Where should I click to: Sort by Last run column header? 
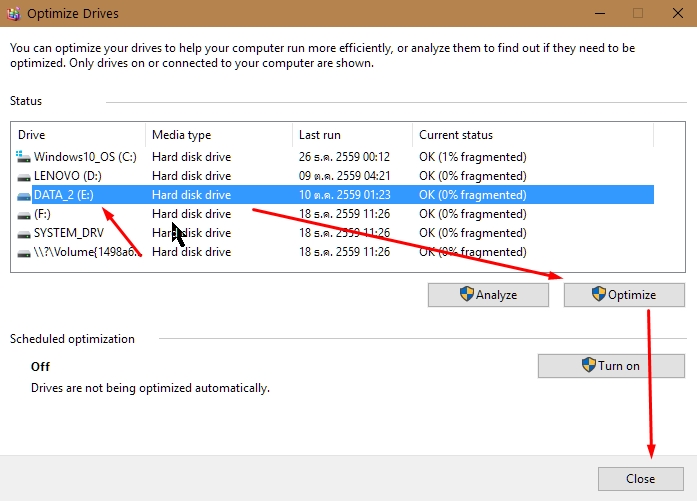click(353, 135)
